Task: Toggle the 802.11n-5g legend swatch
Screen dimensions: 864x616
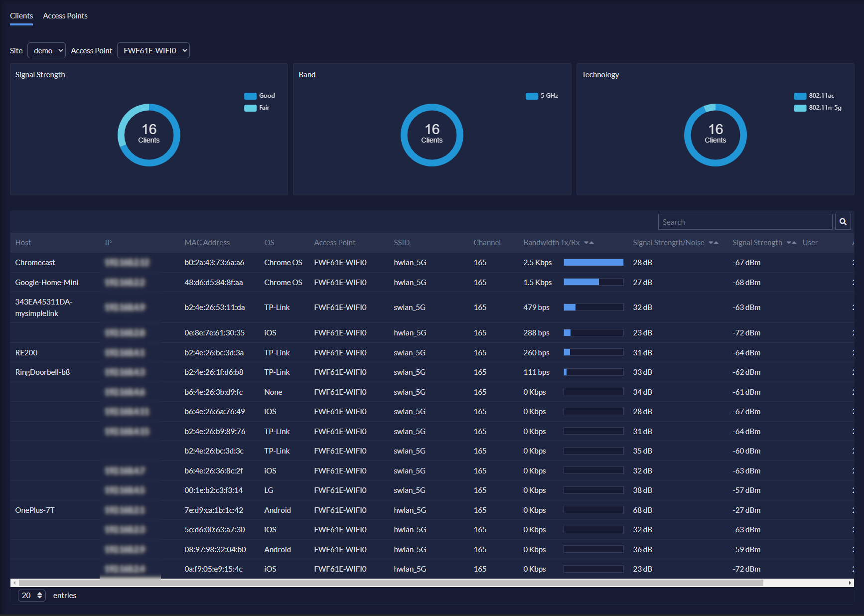Action: tap(800, 108)
